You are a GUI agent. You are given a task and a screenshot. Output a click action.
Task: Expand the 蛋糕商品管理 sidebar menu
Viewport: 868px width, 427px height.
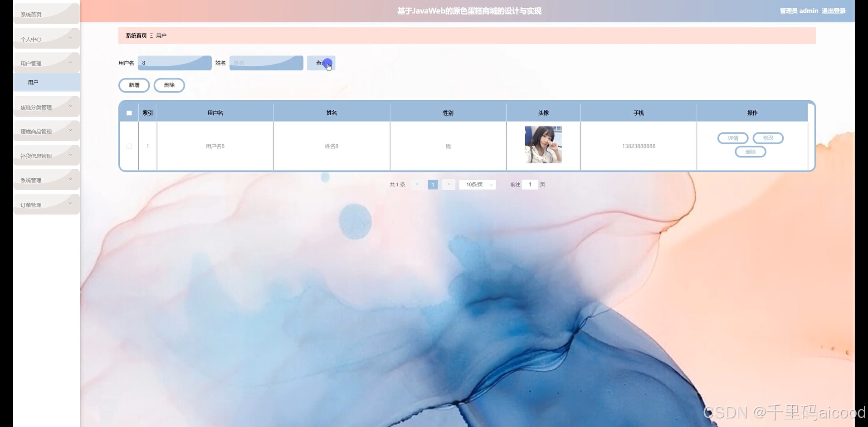pos(46,131)
